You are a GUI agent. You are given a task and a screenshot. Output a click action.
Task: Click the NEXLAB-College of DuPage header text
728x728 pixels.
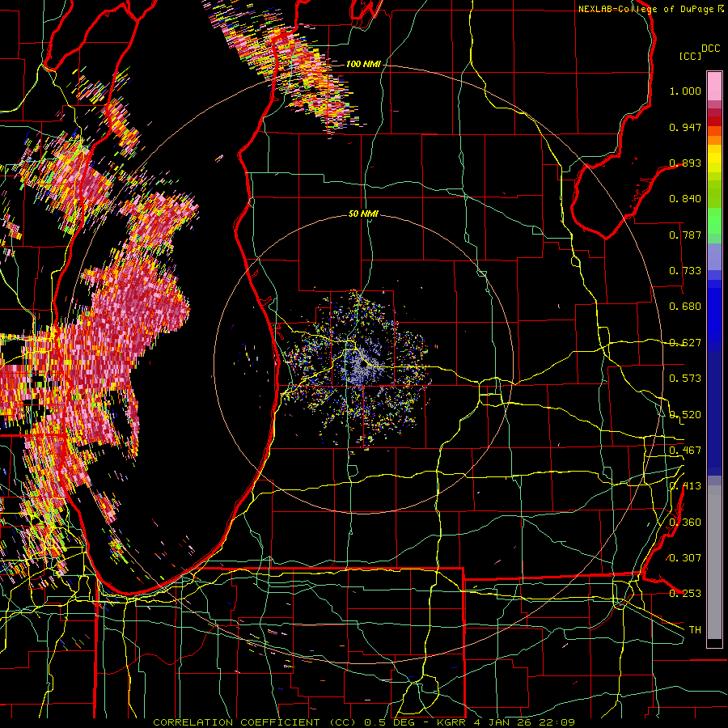(x=651, y=9)
